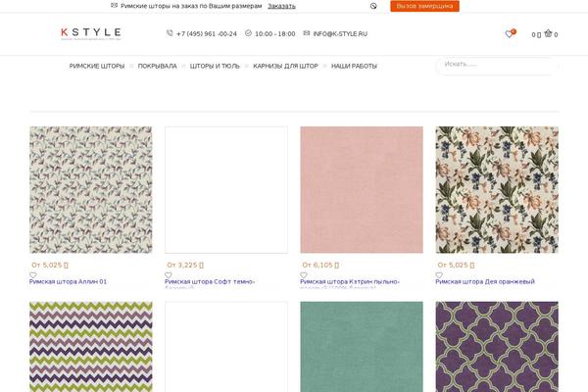
Task: Open the floral Дея оранжевый fabric image
Action: tap(497, 190)
